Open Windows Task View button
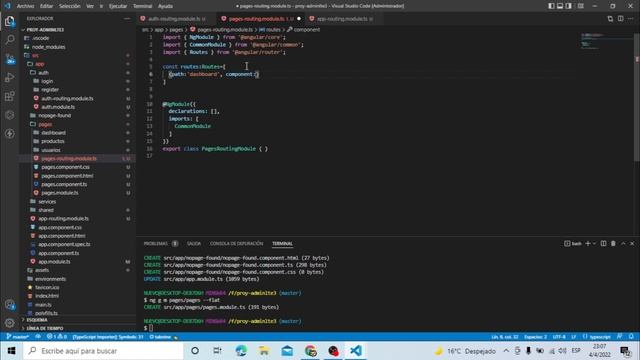 [218, 351]
